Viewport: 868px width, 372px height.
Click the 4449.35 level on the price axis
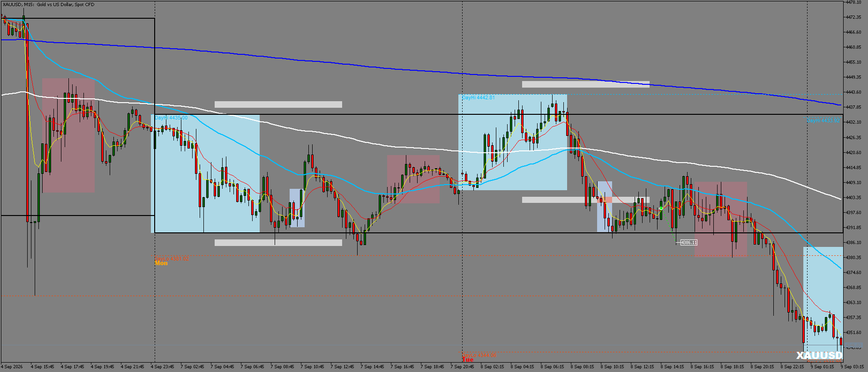coord(853,77)
